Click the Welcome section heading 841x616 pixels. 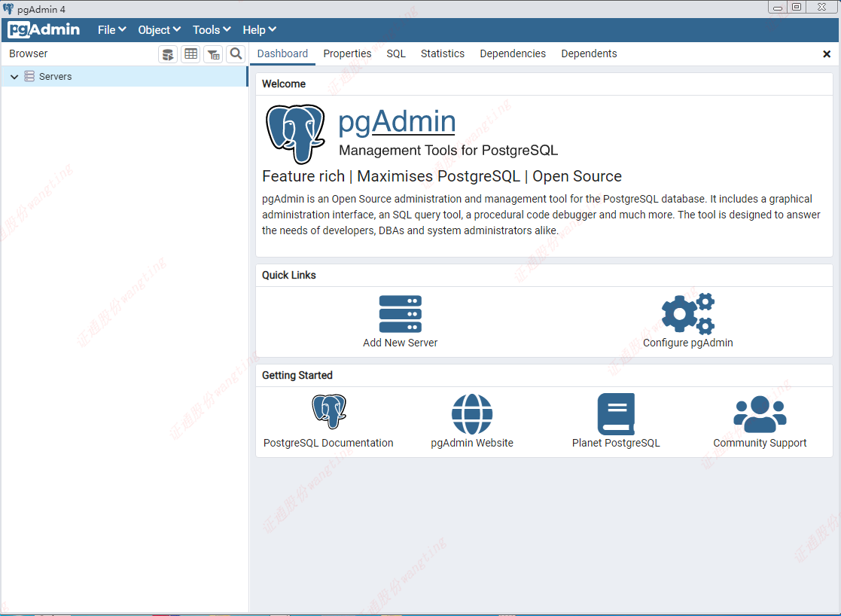[284, 84]
